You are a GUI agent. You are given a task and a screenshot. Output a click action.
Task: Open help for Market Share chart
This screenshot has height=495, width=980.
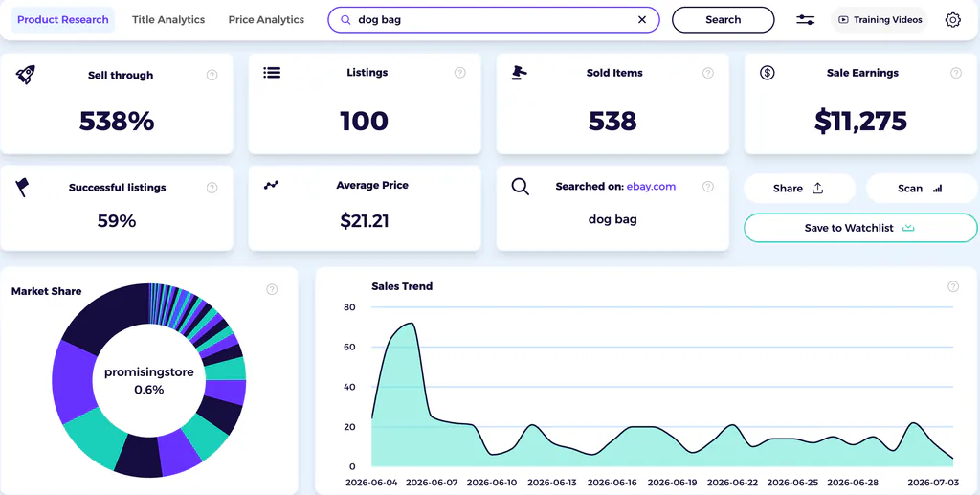click(272, 289)
